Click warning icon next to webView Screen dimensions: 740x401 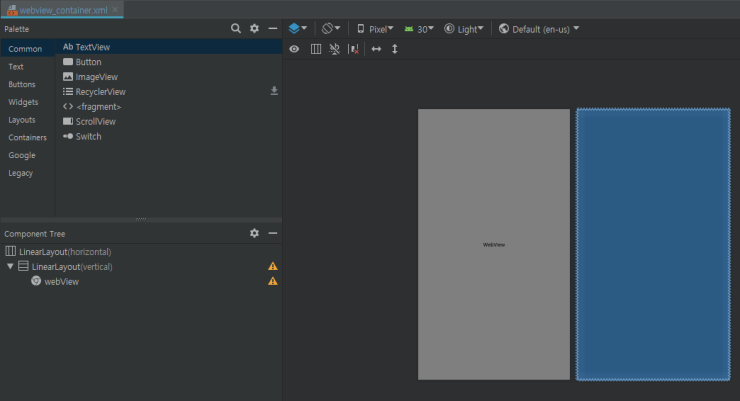pyautogui.click(x=273, y=282)
